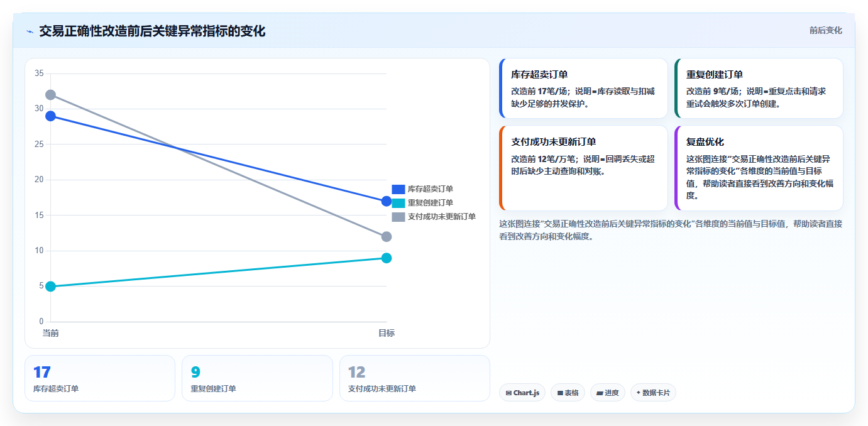Click the 表格 tag icon

(x=560, y=393)
